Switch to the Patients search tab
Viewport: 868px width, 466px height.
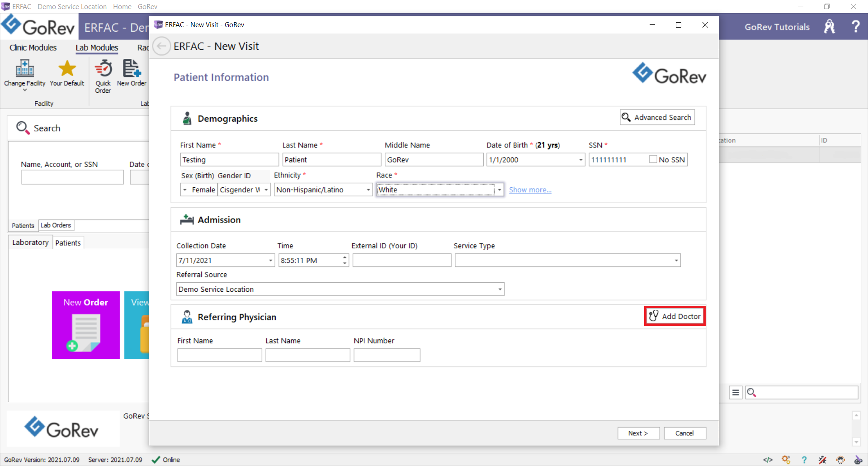23,225
